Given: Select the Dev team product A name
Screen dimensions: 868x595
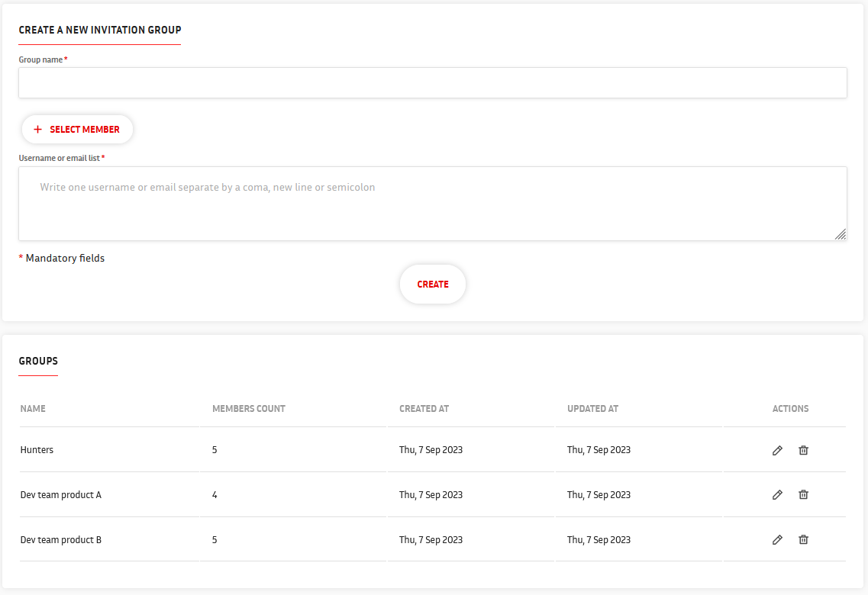Looking at the screenshot, I should [x=61, y=495].
